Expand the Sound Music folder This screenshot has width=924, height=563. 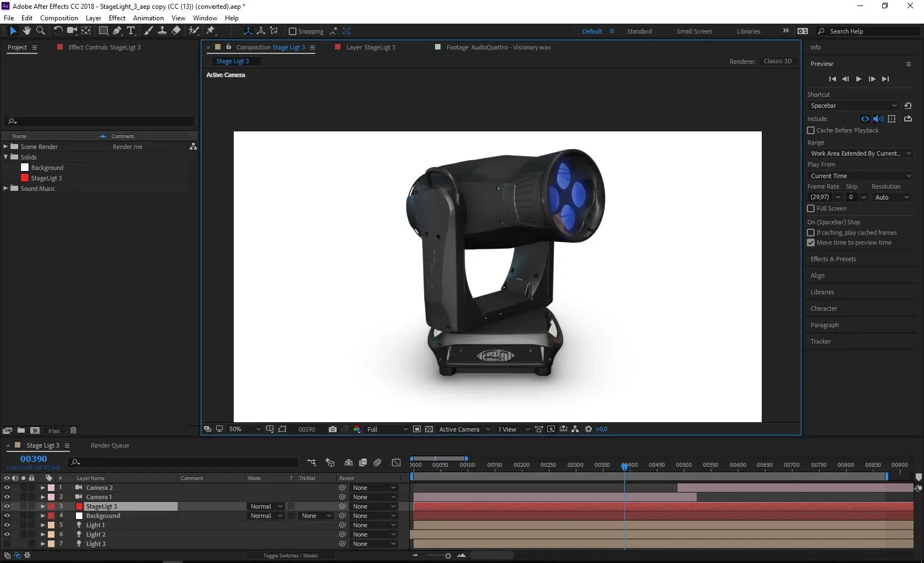tap(5, 189)
